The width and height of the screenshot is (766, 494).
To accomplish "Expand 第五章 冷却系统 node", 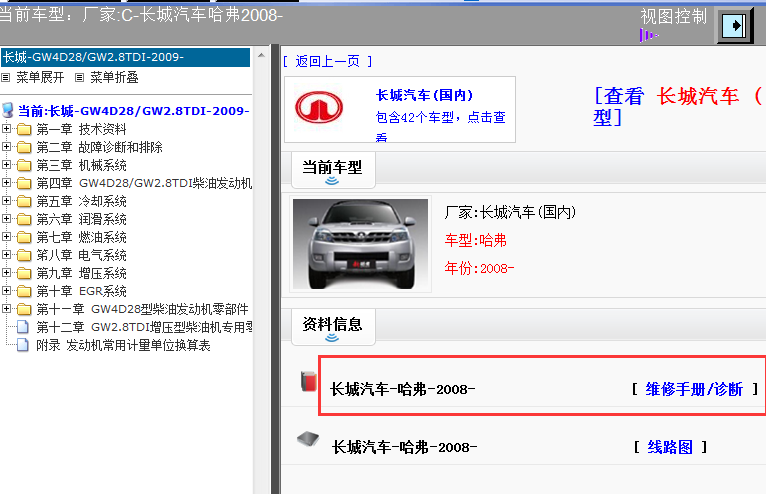I will (6, 201).
